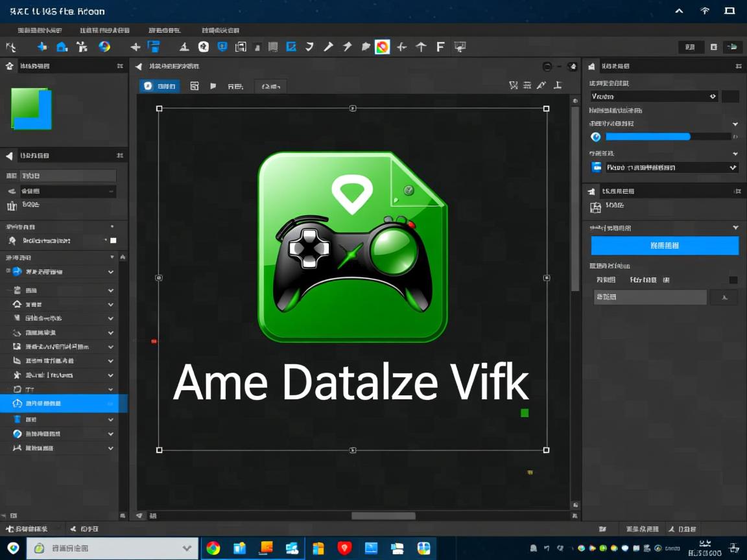Screen dimensions: 747x560
Task: Click the letter F tool icon
Action: pos(440,47)
